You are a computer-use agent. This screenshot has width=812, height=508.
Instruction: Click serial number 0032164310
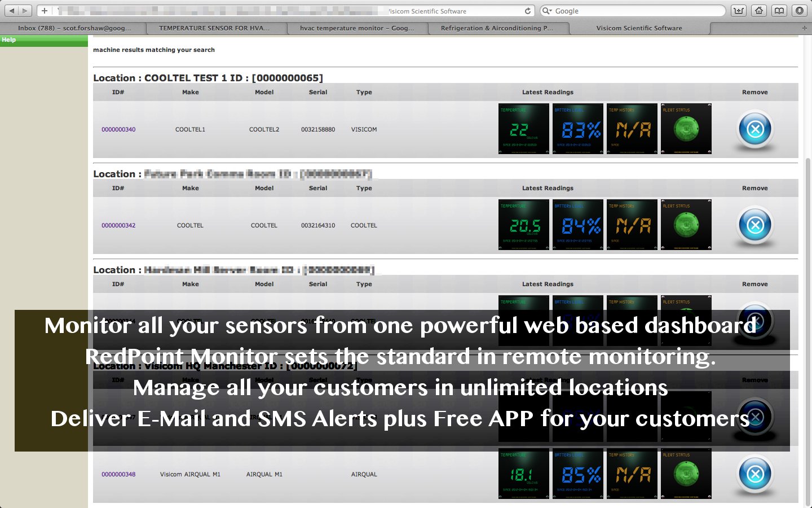click(318, 225)
